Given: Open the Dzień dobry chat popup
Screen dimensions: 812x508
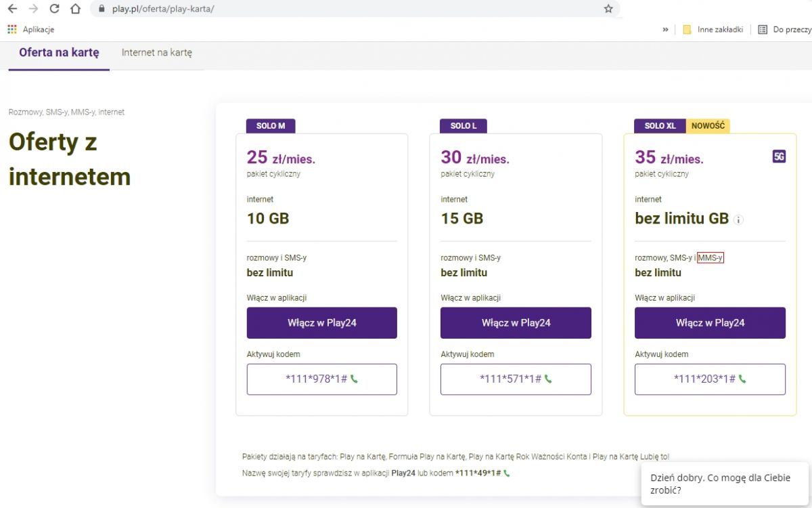Looking at the screenshot, I should [725, 484].
